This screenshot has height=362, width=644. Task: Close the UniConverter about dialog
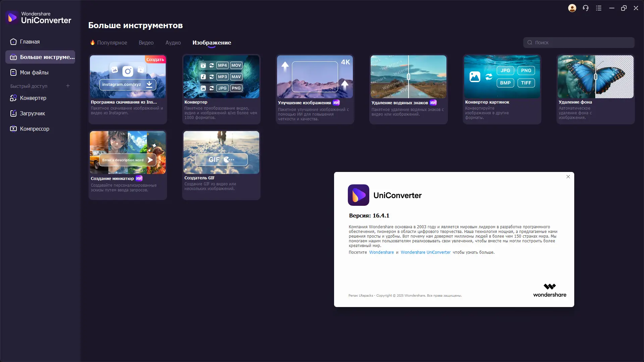[x=568, y=177]
